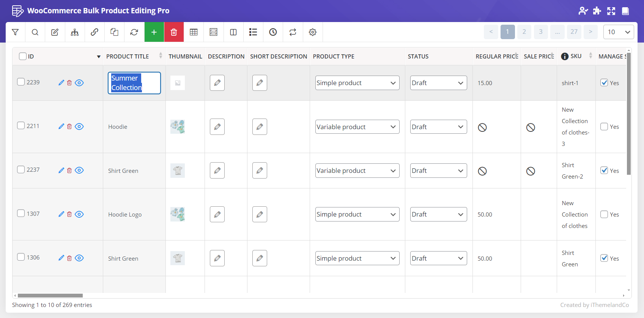The width and height of the screenshot is (644, 318).
Task: Click the green add new product button
Action: (x=154, y=32)
